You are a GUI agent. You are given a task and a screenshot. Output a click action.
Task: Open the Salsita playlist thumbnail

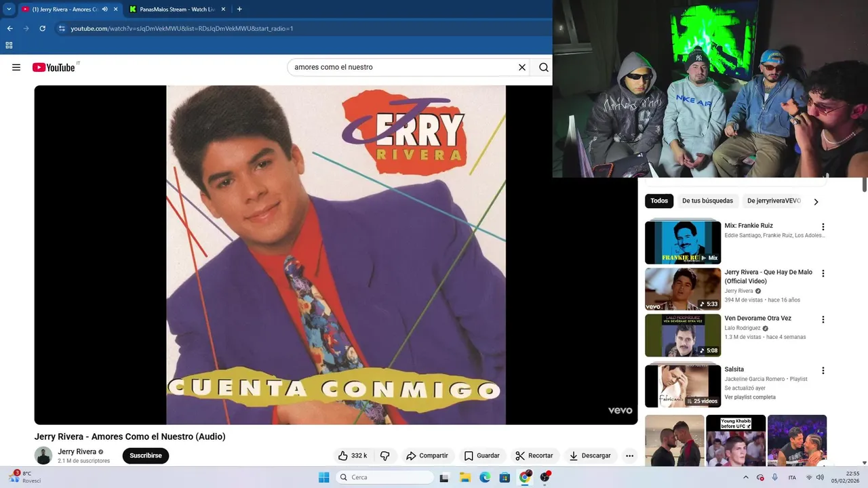[x=683, y=386]
